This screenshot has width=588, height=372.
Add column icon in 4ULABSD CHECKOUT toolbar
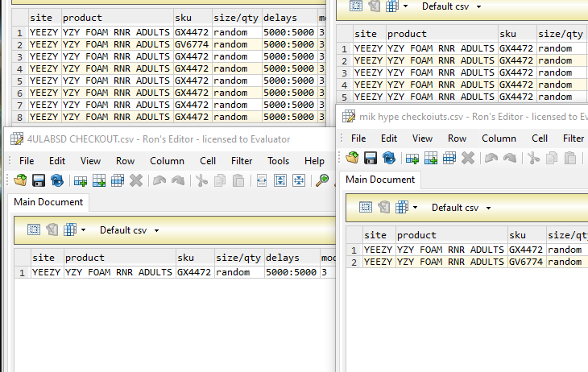98,180
